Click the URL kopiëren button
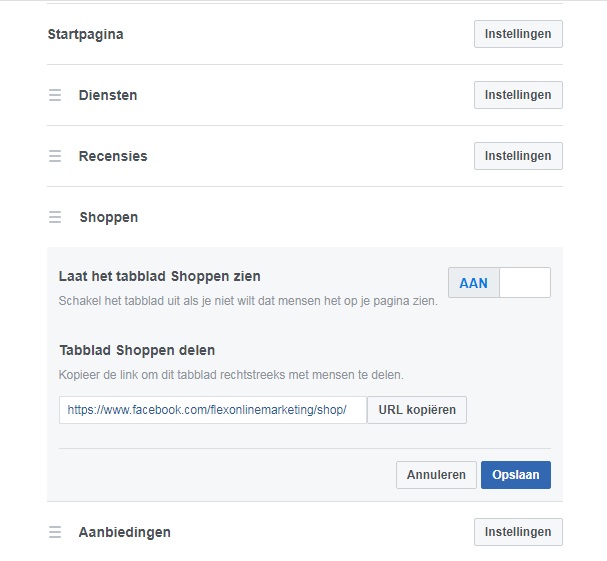This screenshot has height=561, width=607. pyautogui.click(x=417, y=410)
